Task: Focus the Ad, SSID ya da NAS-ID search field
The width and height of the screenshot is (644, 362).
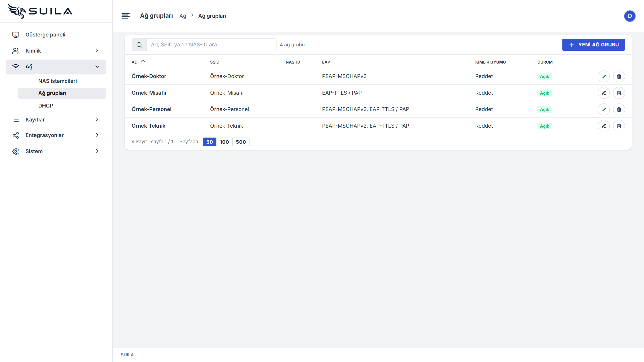Action: click(x=211, y=45)
